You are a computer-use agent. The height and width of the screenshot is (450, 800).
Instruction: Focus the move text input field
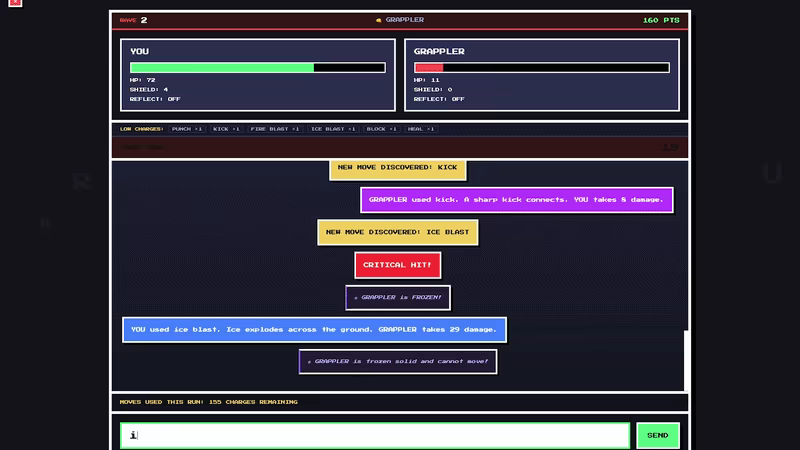point(375,435)
